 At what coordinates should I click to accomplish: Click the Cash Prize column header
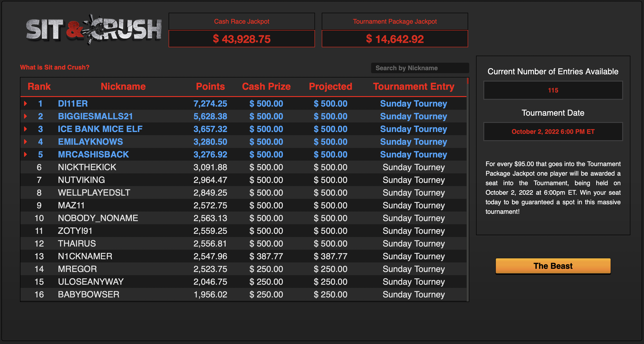pyautogui.click(x=266, y=87)
